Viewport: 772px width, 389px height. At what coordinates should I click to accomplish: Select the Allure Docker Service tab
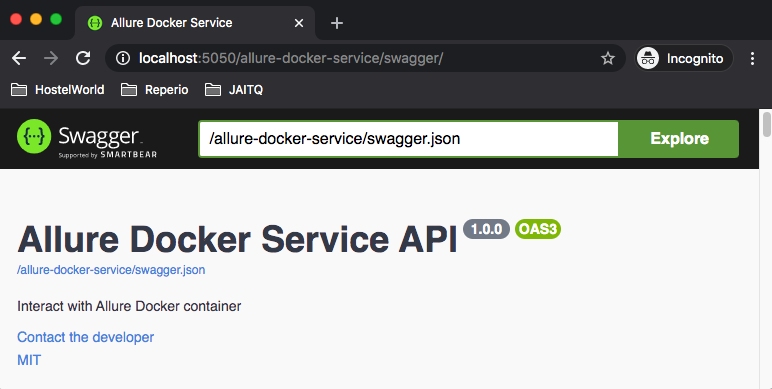pos(194,23)
